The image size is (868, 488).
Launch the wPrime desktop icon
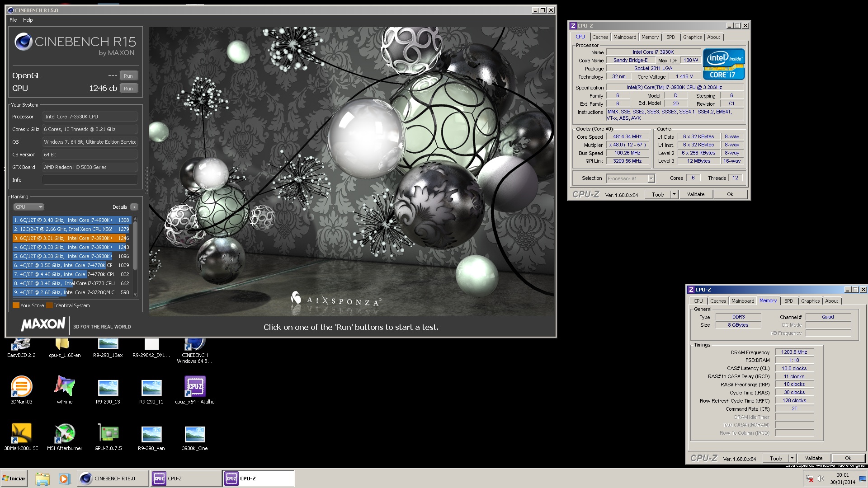[65, 390]
